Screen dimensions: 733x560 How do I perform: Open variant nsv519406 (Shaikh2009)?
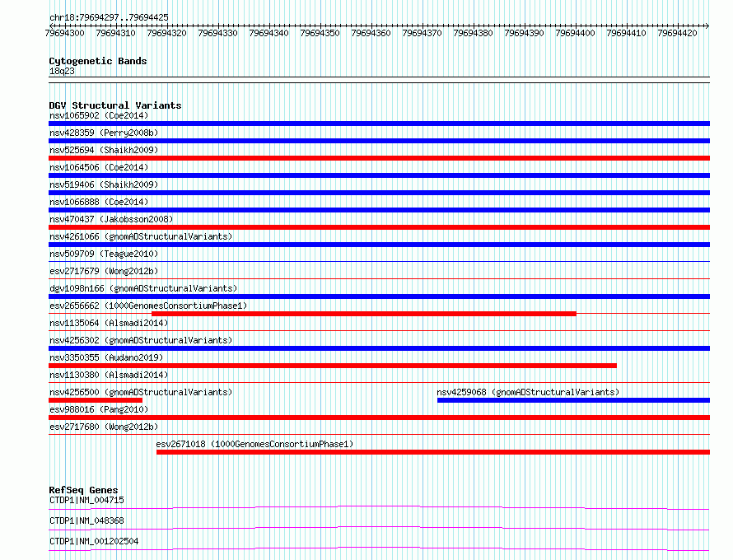click(x=104, y=184)
